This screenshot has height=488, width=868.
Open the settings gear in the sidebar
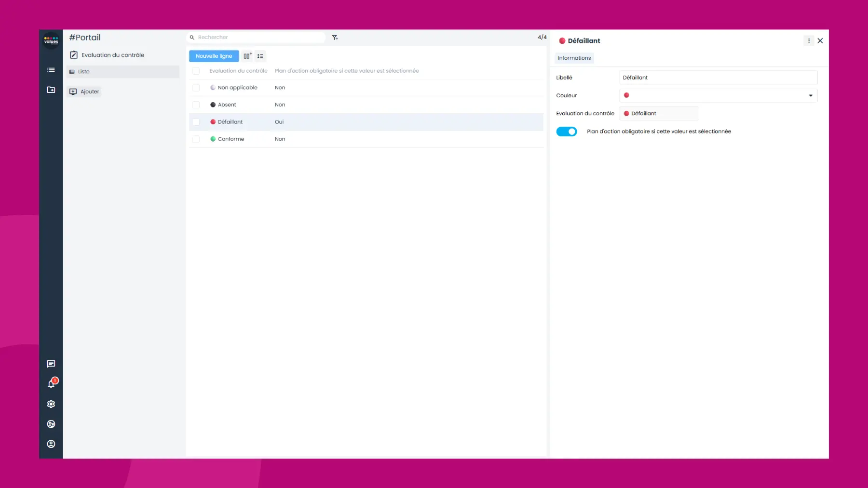point(51,404)
